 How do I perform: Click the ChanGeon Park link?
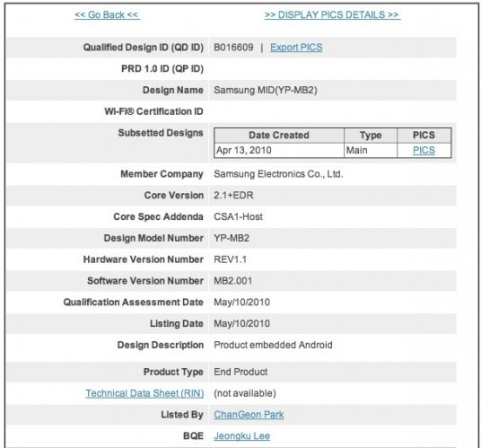(x=249, y=415)
